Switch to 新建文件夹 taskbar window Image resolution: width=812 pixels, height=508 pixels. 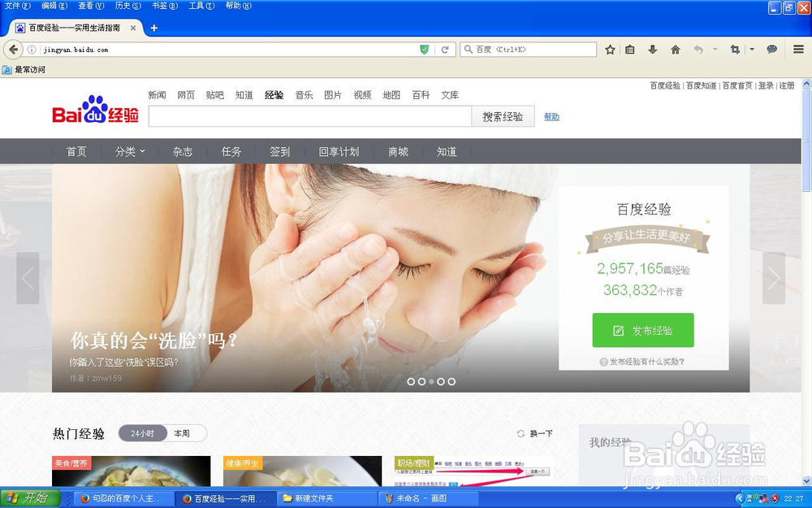pos(326,499)
